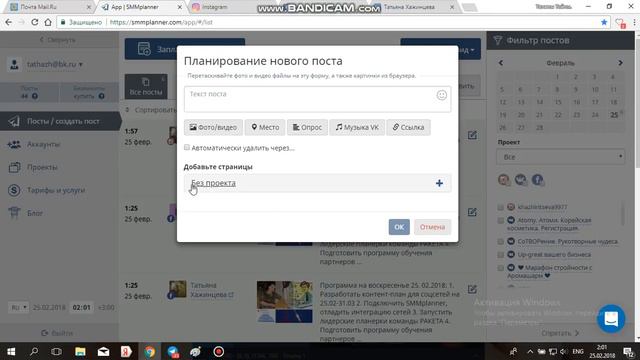Collapse the sidebar with Свернуть
Viewport: 640px width, 360px height.
point(58,40)
